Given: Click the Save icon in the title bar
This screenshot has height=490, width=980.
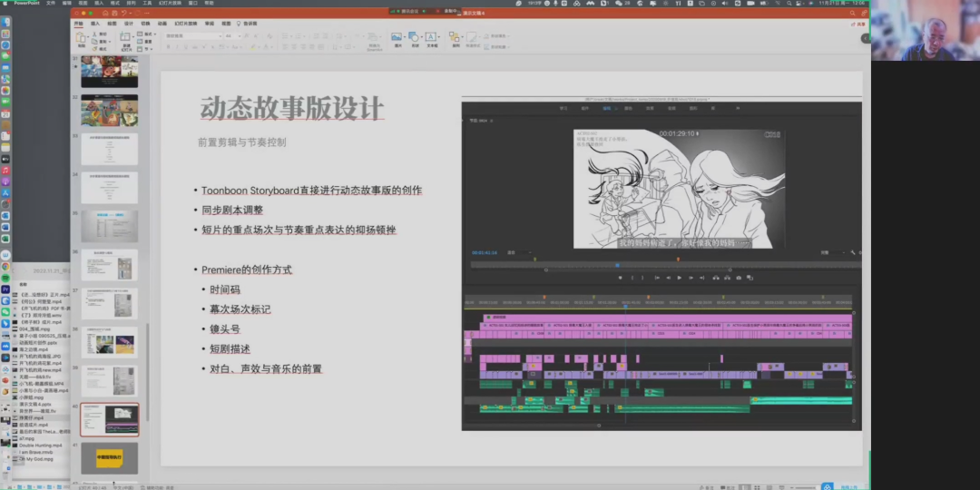Looking at the screenshot, I should 114,13.
